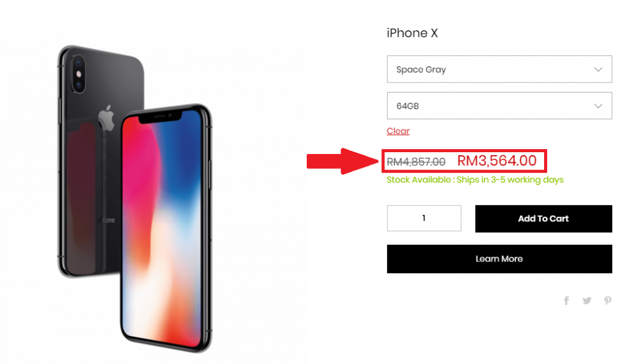Expand storage options via chevron arrow
This screenshot has width=636, height=364.
pyautogui.click(x=598, y=106)
